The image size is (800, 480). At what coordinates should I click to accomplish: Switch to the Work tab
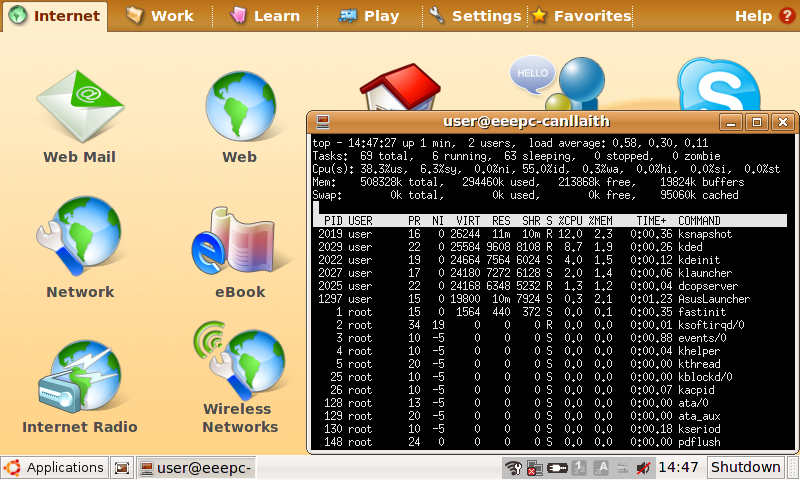(x=160, y=16)
